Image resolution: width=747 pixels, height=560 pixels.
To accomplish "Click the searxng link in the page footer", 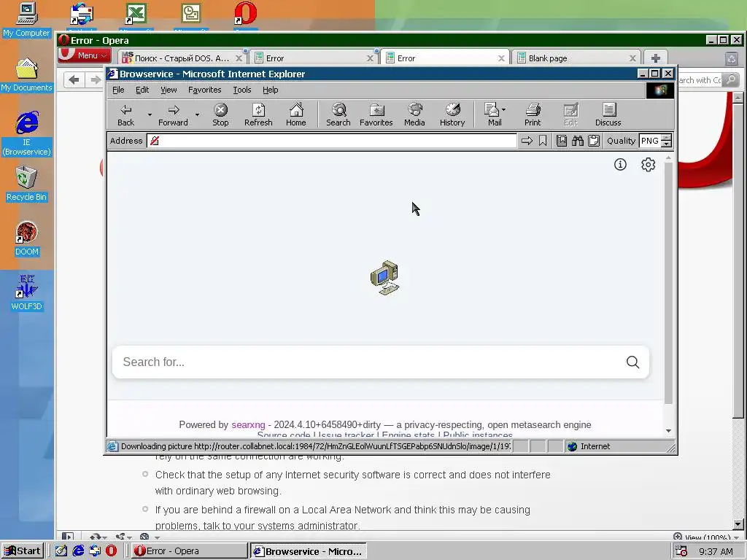I will click(x=248, y=425).
